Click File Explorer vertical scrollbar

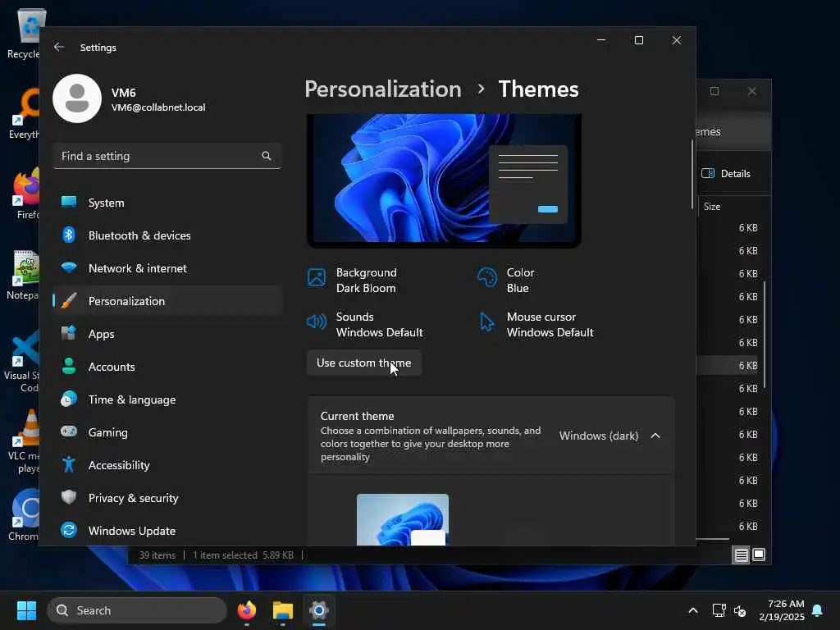pos(765,335)
